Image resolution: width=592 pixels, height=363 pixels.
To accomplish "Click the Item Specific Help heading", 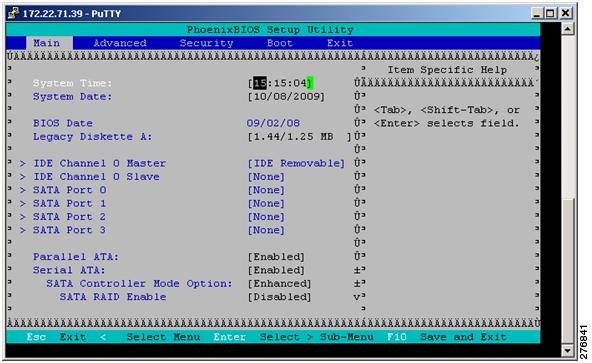I will point(447,70).
